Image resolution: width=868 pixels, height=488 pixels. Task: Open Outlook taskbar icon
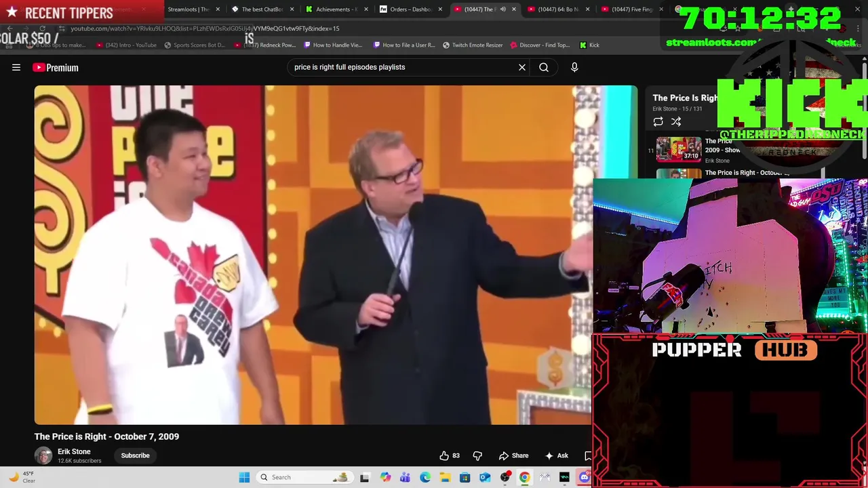pyautogui.click(x=485, y=477)
